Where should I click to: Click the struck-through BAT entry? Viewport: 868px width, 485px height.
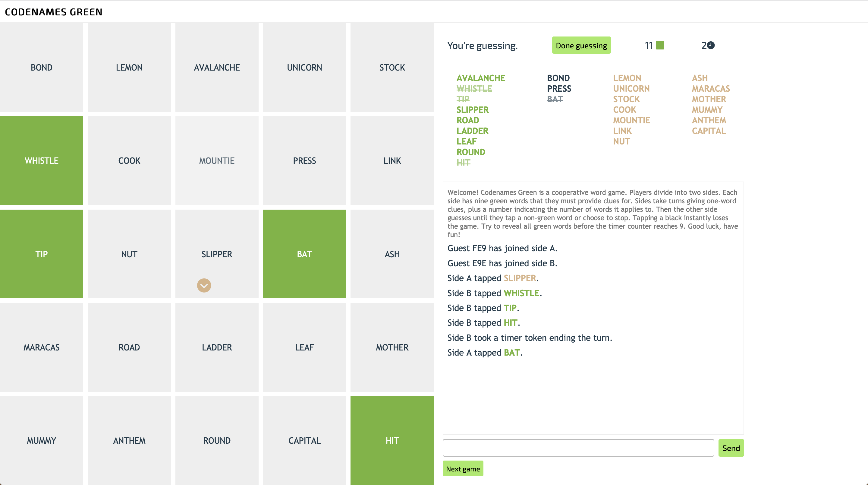tap(554, 99)
